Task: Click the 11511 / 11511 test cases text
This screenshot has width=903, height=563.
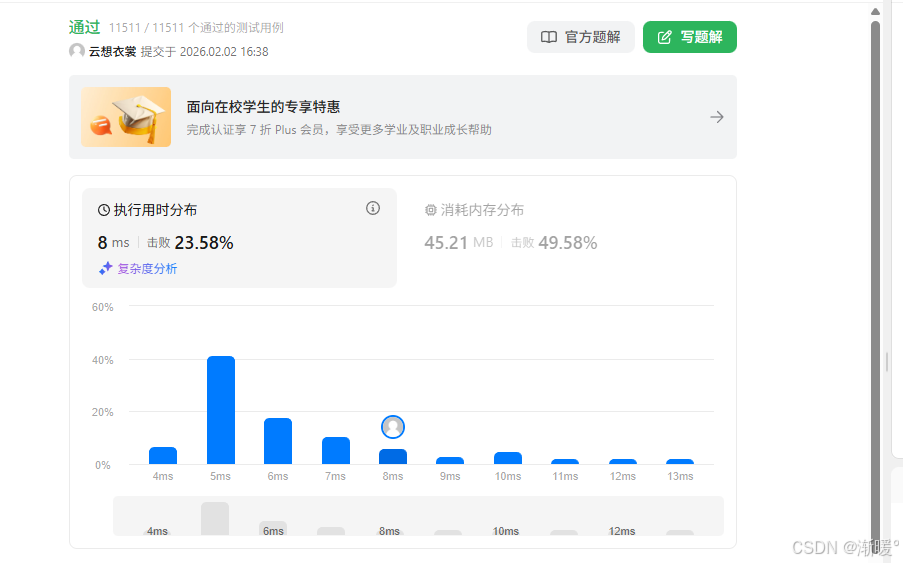Action: [196, 28]
